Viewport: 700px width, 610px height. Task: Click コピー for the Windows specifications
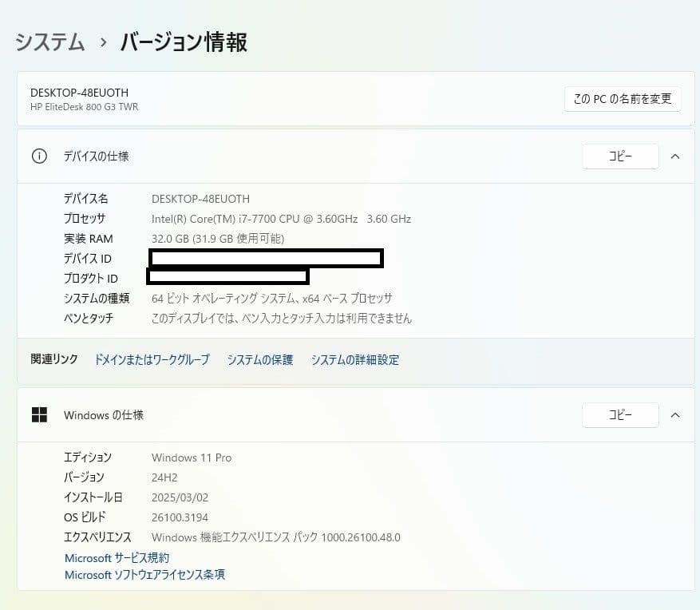tap(620, 414)
